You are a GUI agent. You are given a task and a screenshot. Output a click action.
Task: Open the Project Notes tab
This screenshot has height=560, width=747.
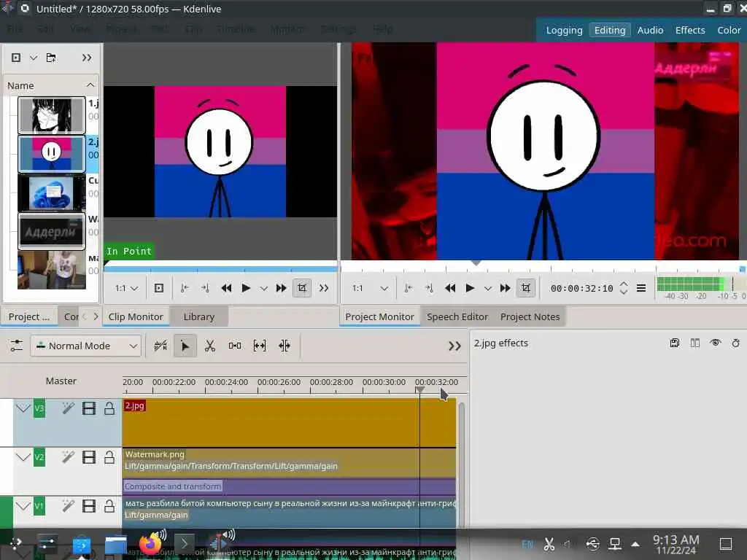pyautogui.click(x=530, y=316)
